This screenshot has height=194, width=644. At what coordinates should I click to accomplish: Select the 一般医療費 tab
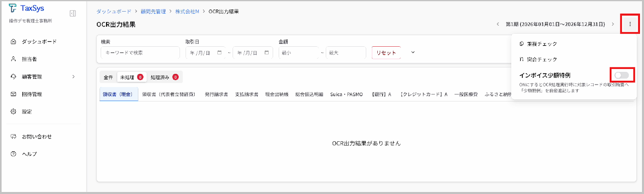(466, 94)
